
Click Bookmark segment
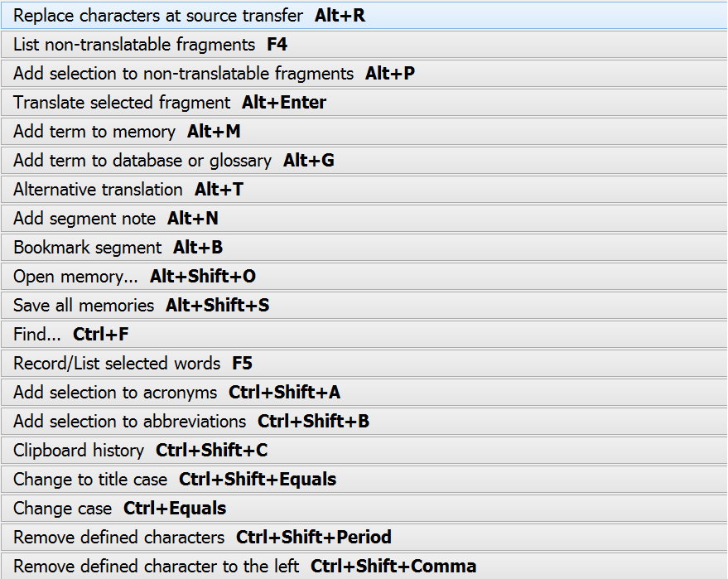118,248
